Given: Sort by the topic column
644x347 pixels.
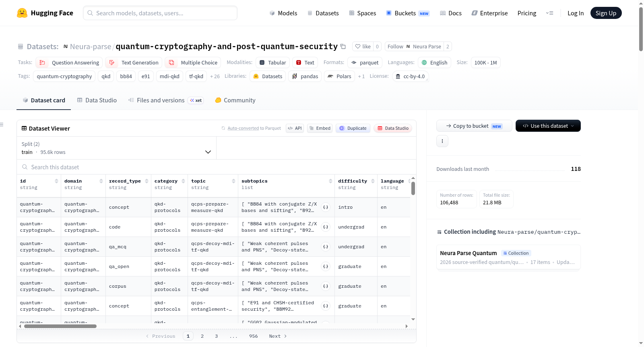Looking at the screenshot, I should 233,181.
